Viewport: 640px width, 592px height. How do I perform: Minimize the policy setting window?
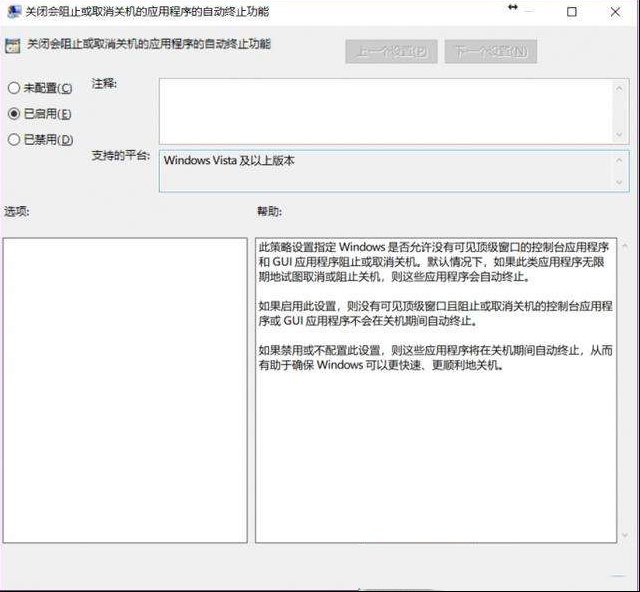coord(529,12)
